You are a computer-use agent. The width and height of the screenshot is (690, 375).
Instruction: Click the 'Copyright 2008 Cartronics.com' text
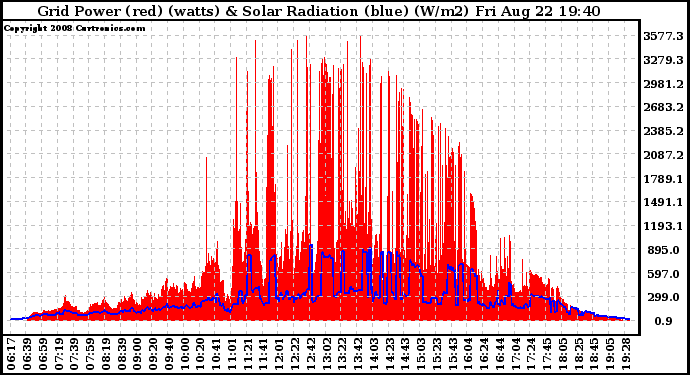click(x=74, y=28)
